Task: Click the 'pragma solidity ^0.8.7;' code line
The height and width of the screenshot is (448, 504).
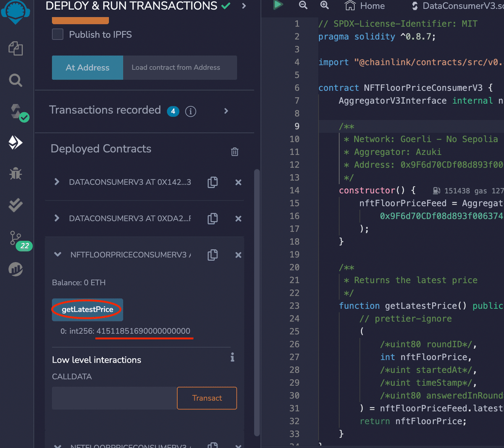Action: pyautogui.click(x=377, y=37)
